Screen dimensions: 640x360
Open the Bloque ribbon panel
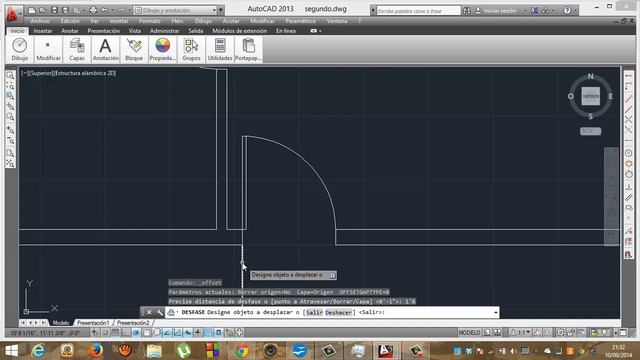pos(134,49)
